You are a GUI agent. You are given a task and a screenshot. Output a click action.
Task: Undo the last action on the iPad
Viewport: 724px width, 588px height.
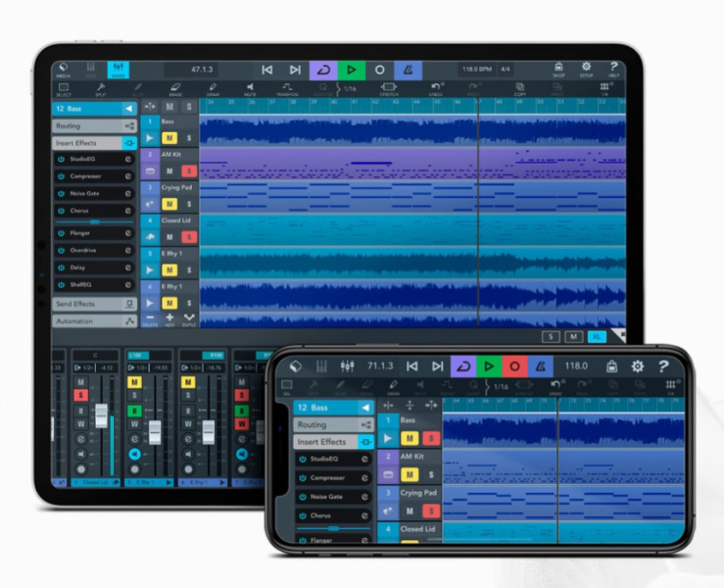click(436, 88)
